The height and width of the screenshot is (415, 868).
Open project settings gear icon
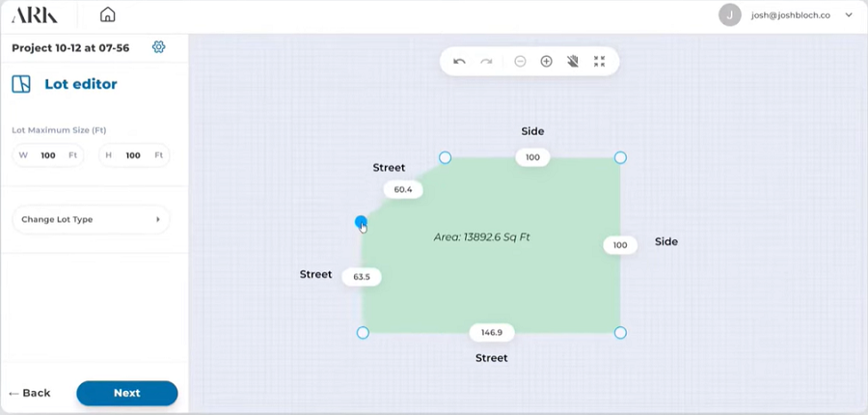(x=159, y=47)
